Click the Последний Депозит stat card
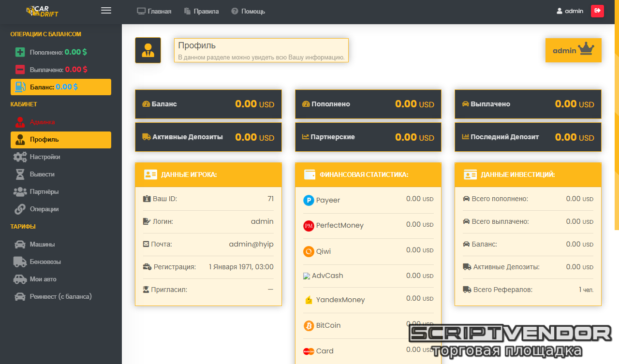 528,137
